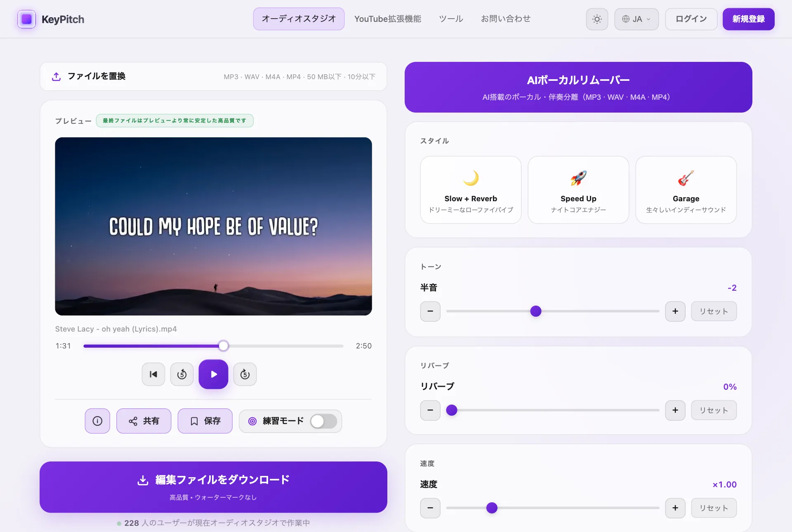This screenshot has width=792, height=532.
Task: Decrease 半音 with minus button
Action: (x=430, y=311)
